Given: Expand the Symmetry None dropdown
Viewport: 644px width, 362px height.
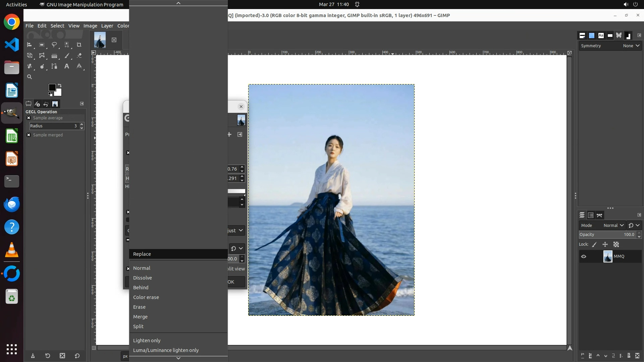Looking at the screenshot, I should [x=632, y=46].
